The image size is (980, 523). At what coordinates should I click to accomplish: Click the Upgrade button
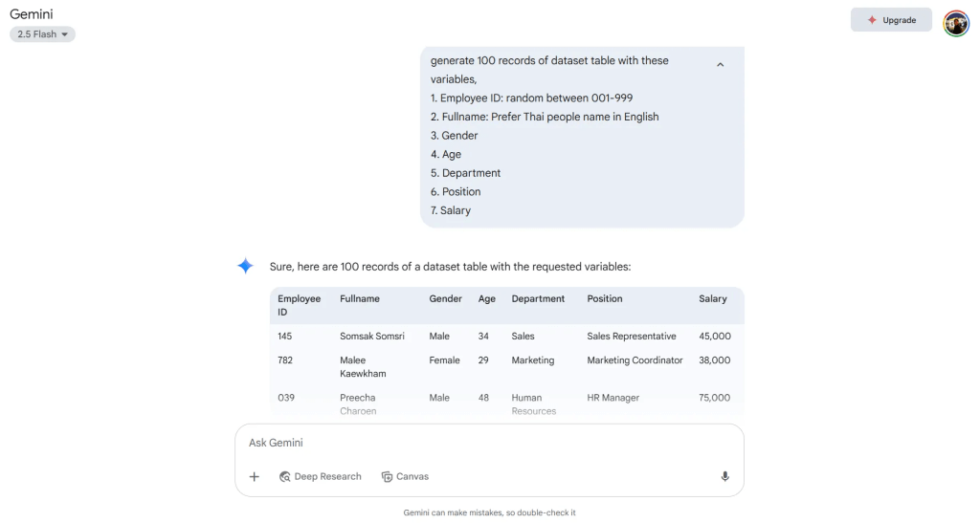point(890,20)
